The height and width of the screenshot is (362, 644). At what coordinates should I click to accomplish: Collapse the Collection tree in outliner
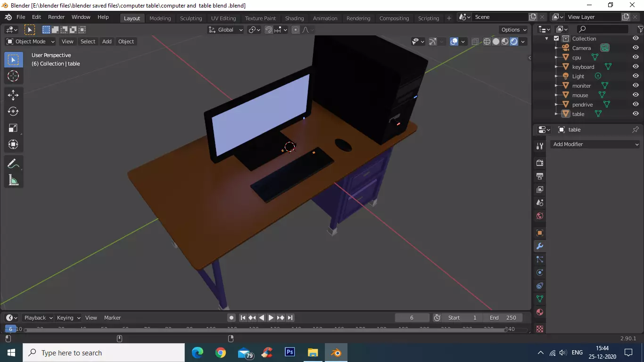547,39
